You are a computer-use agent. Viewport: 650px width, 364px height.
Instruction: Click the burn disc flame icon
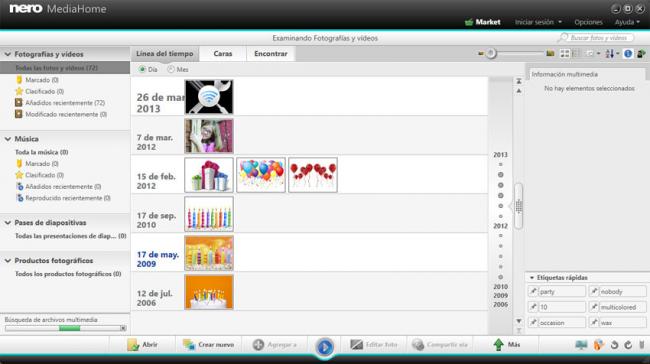coord(599,345)
